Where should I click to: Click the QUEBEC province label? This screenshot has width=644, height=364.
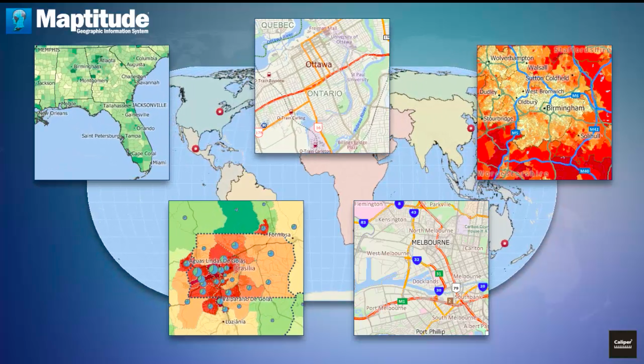click(x=278, y=25)
